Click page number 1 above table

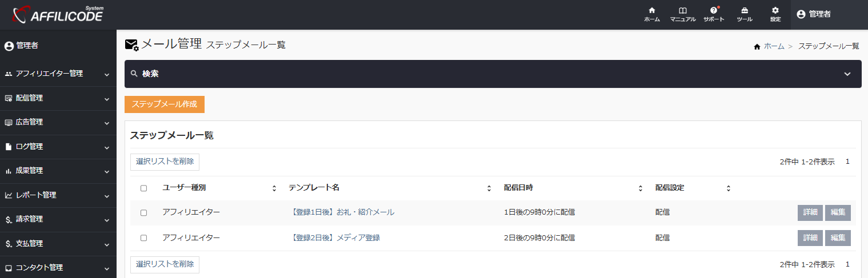847,162
